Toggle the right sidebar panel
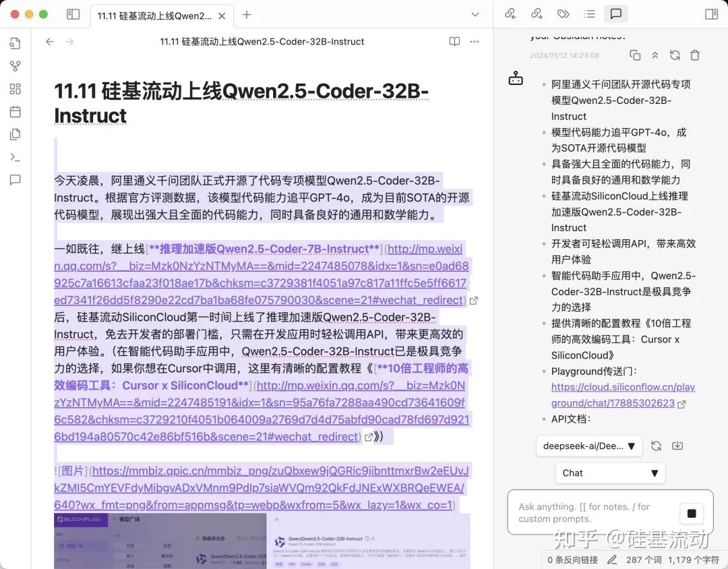728x569 pixels. pyautogui.click(x=712, y=14)
